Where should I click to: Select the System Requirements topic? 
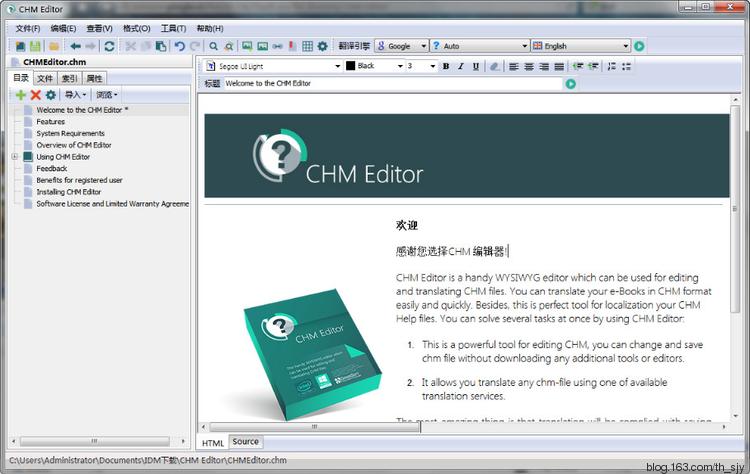coord(70,133)
